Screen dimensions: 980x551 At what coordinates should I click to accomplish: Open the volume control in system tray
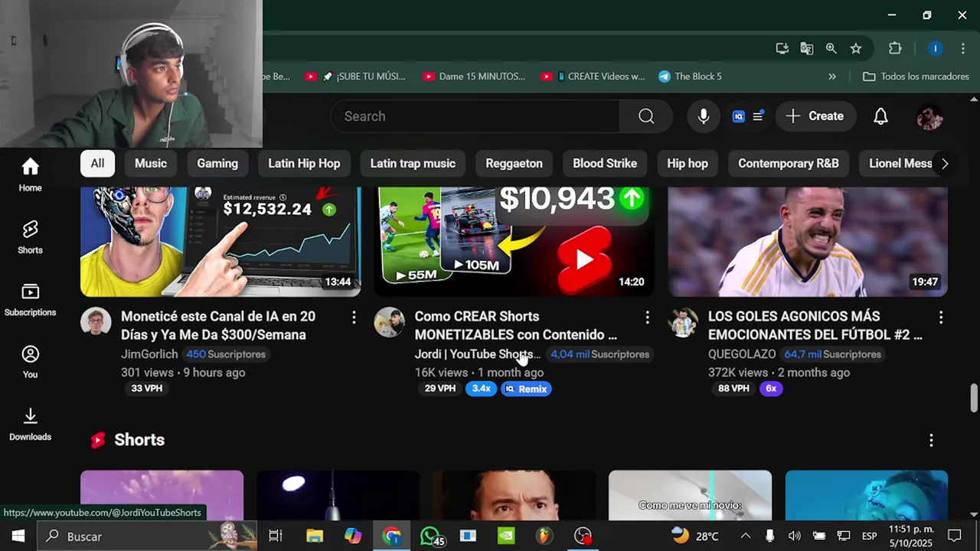794,536
